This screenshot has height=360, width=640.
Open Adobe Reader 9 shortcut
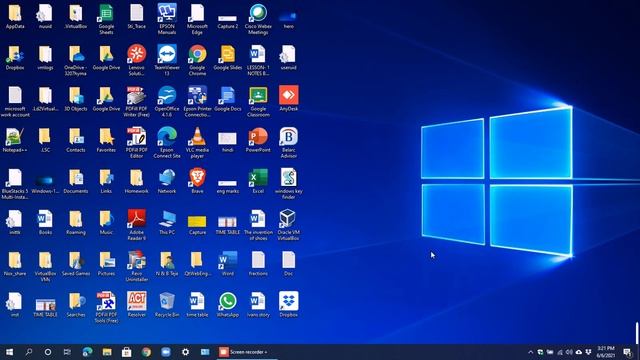pyautogui.click(x=136, y=225)
